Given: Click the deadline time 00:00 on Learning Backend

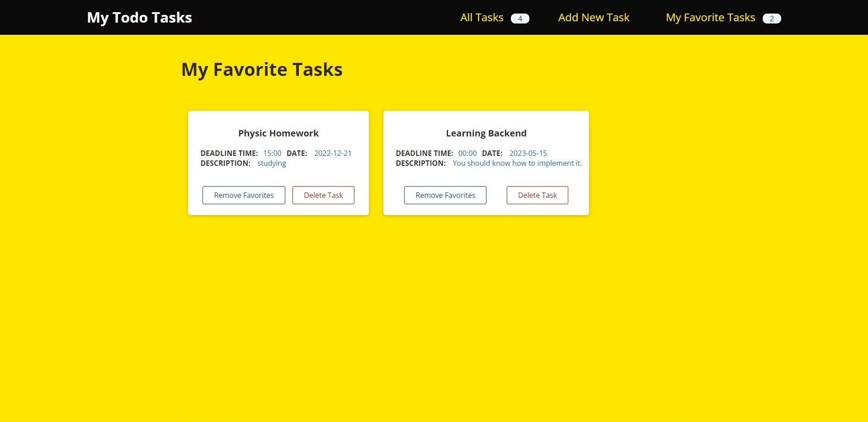Looking at the screenshot, I should tap(467, 153).
